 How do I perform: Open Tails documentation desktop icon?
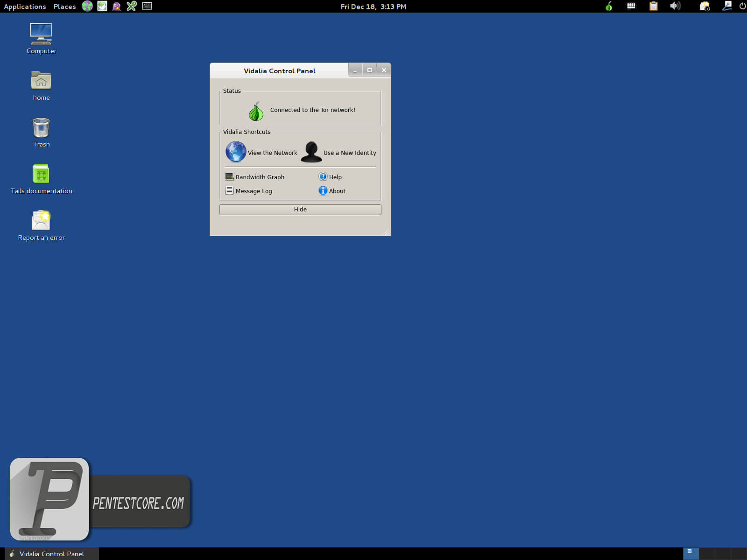pos(41,179)
